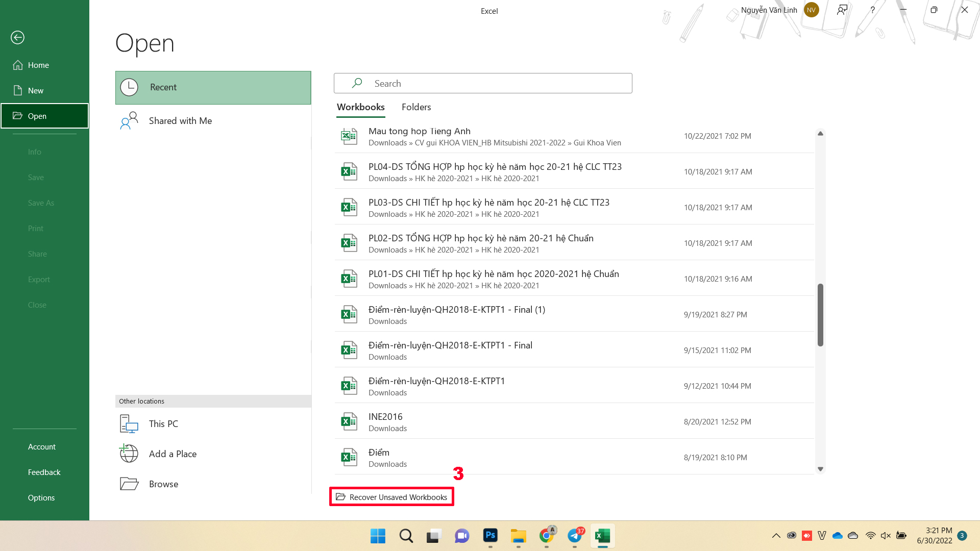Open the Windows Start menu

point(378,536)
